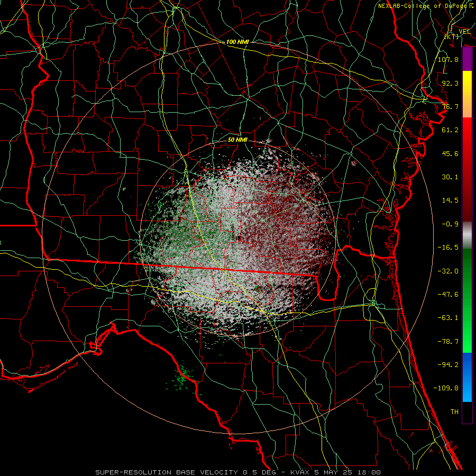Click the -94.2 velocity scale value
The image size is (476, 476).
pos(448,365)
